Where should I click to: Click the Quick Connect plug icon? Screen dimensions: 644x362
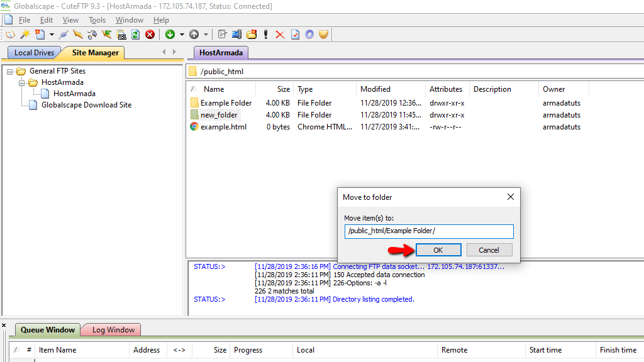64,35
